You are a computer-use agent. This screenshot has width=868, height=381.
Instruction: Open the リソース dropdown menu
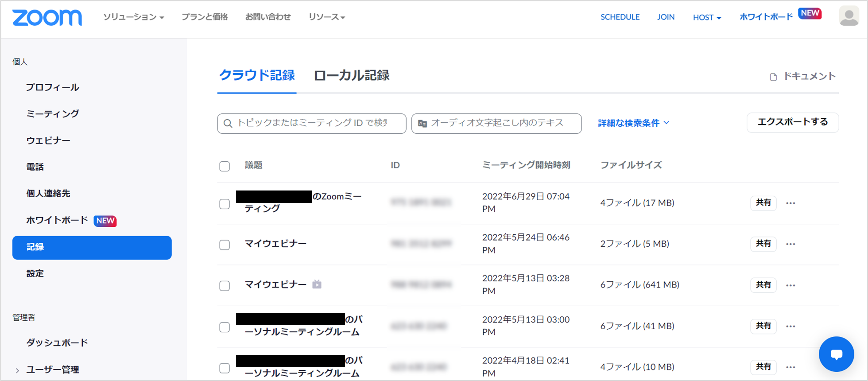point(327,17)
